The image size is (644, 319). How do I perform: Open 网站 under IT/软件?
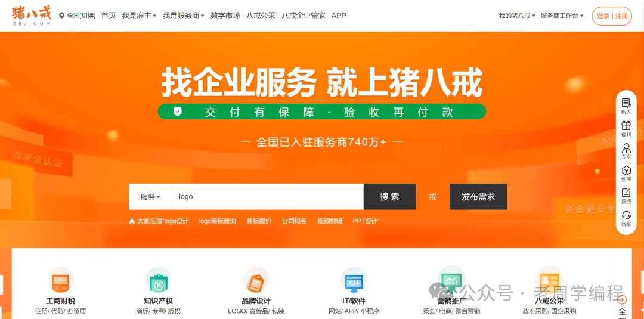[x=336, y=311]
